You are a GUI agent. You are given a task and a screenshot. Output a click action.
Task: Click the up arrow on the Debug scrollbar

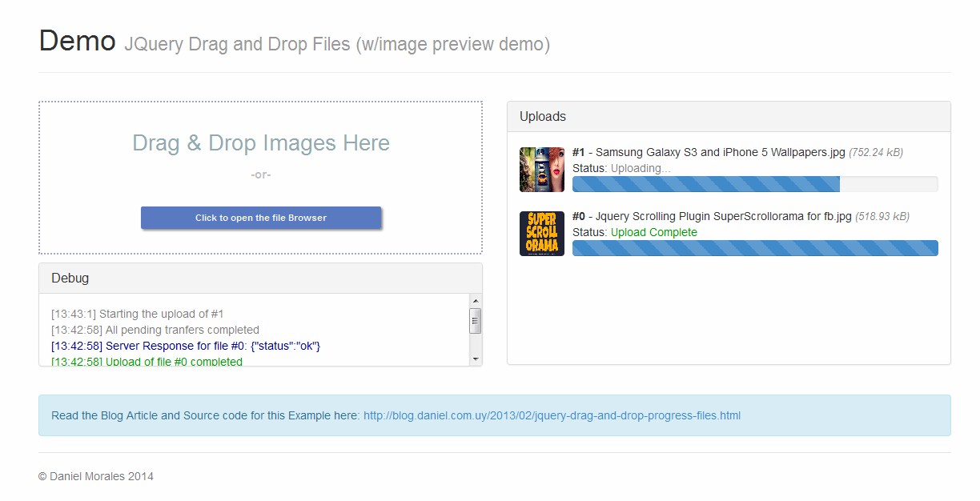pyautogui.click(x=475, y=302)
